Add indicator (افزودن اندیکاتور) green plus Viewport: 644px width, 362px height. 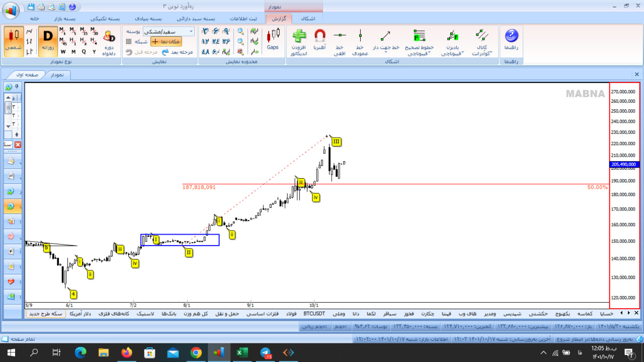tap(299, 42)
